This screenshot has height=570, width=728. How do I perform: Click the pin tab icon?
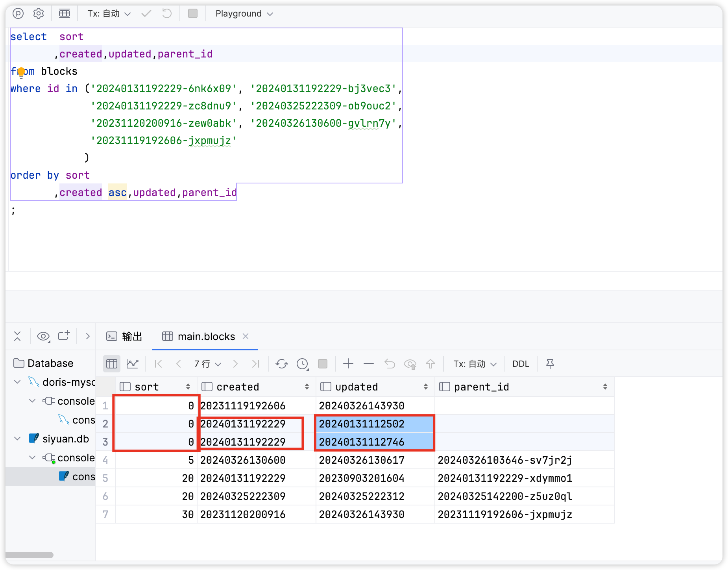click(550, 364)
